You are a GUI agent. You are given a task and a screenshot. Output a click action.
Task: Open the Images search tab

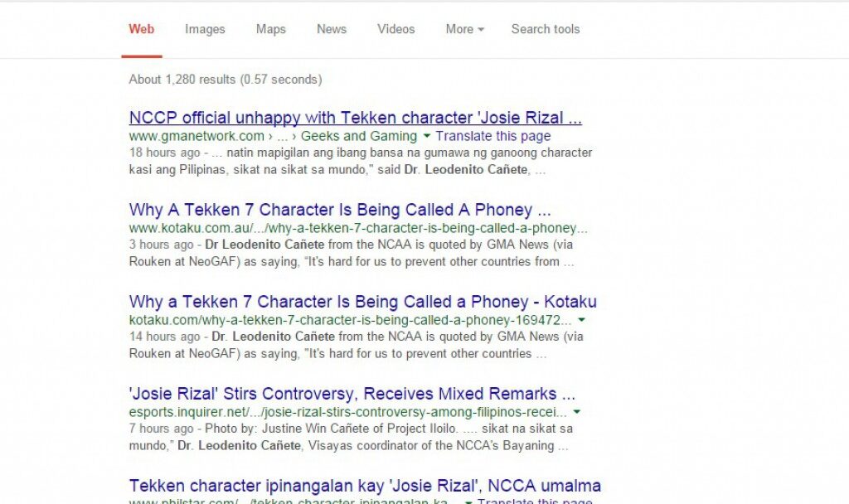click(205, 29)
